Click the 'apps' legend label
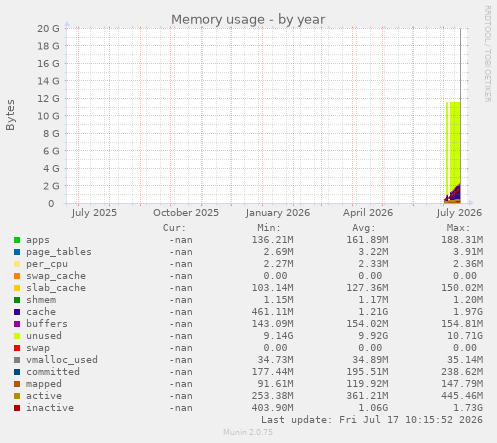Image resolution: width=497 pixels, height=443 pixels. coord(38,240)
